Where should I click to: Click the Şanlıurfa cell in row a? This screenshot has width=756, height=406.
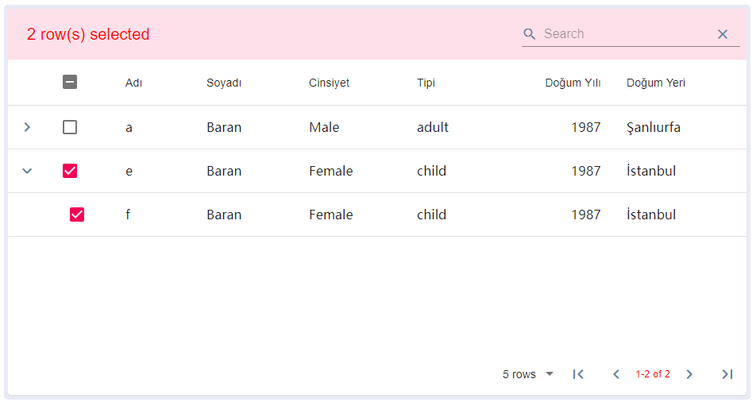point(653,127)
